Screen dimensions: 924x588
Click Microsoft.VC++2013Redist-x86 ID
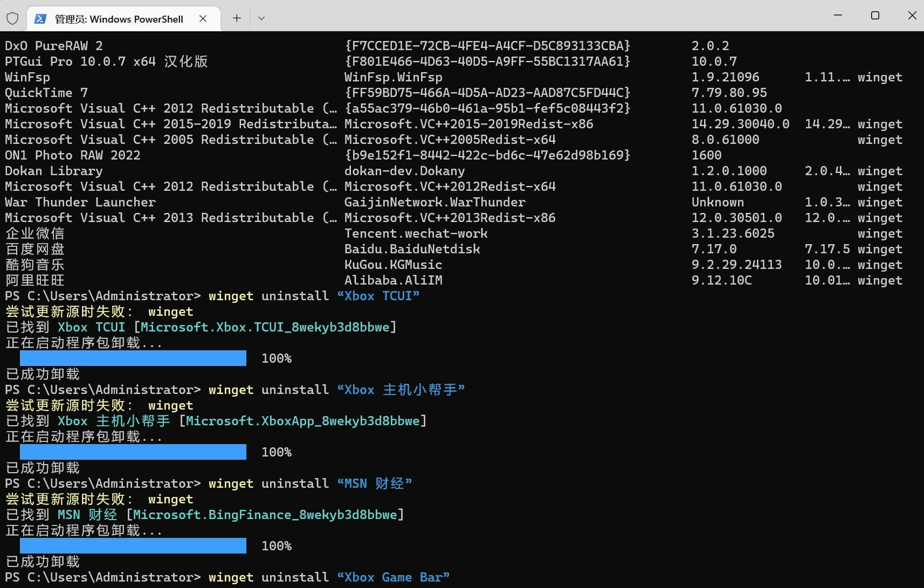click(450, 218)
